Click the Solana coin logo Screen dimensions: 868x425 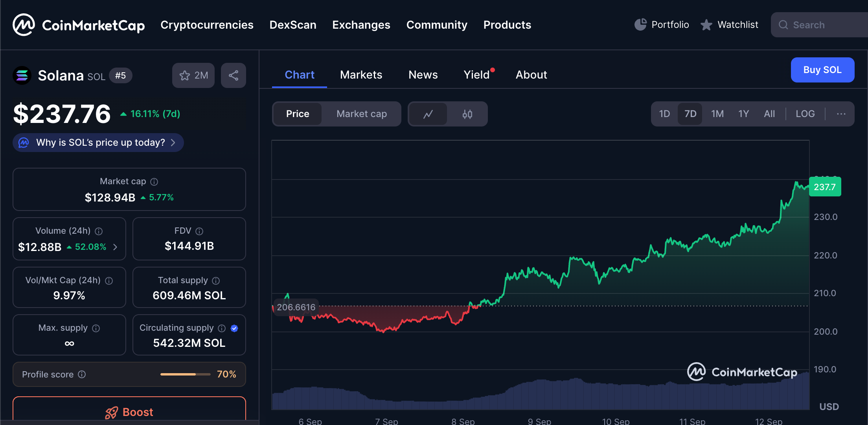pyautogui.click(x=22, y=75)
